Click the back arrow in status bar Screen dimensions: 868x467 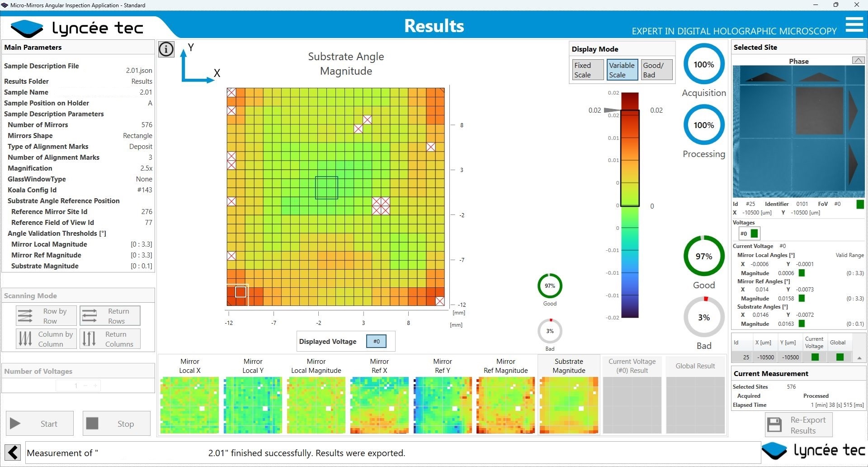point(13,452)
